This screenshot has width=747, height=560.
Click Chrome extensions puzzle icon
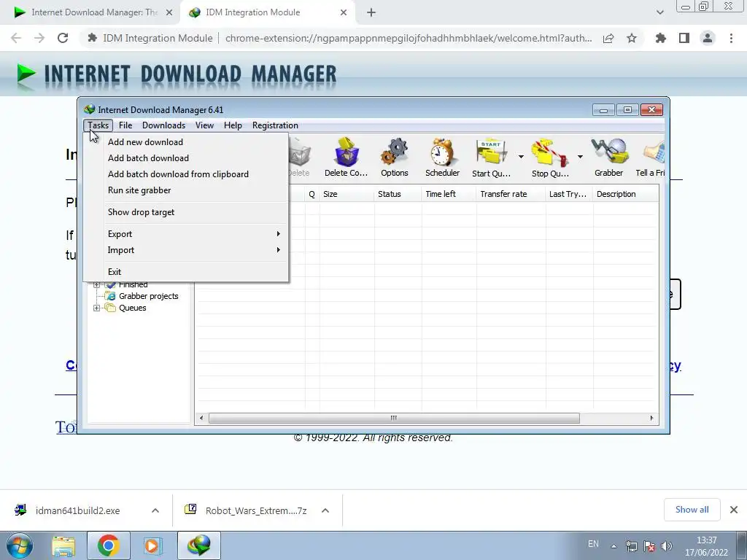point(660,38)
